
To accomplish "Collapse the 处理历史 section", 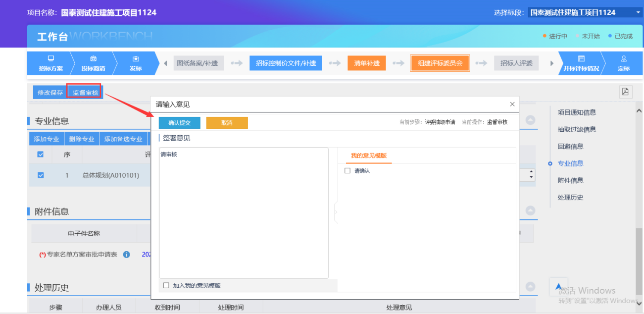I will point(530,287).
